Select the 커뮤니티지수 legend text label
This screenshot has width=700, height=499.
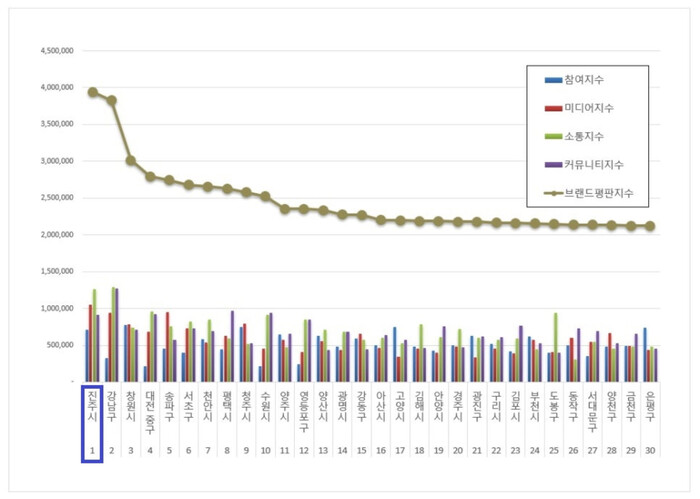click(596, 163)
